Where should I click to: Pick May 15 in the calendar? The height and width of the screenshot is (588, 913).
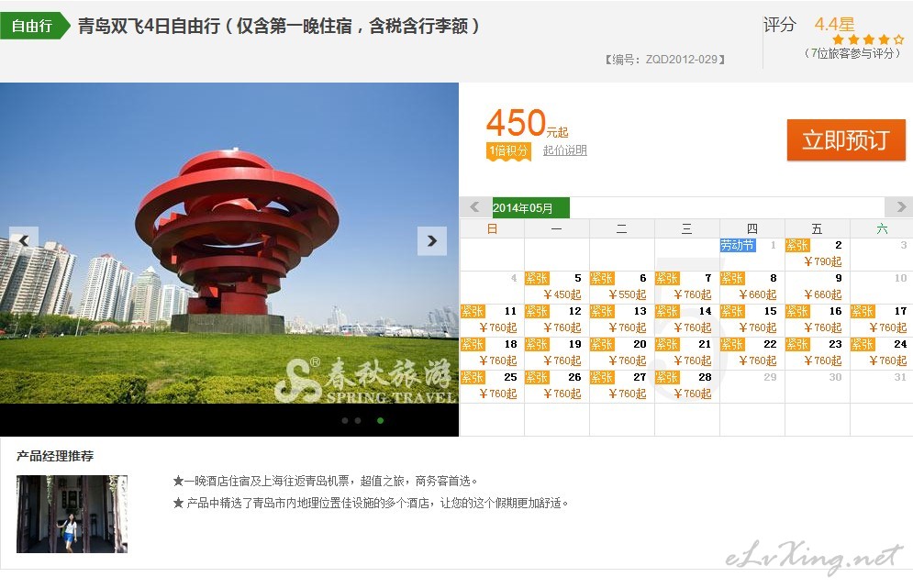tap(752, 319)
